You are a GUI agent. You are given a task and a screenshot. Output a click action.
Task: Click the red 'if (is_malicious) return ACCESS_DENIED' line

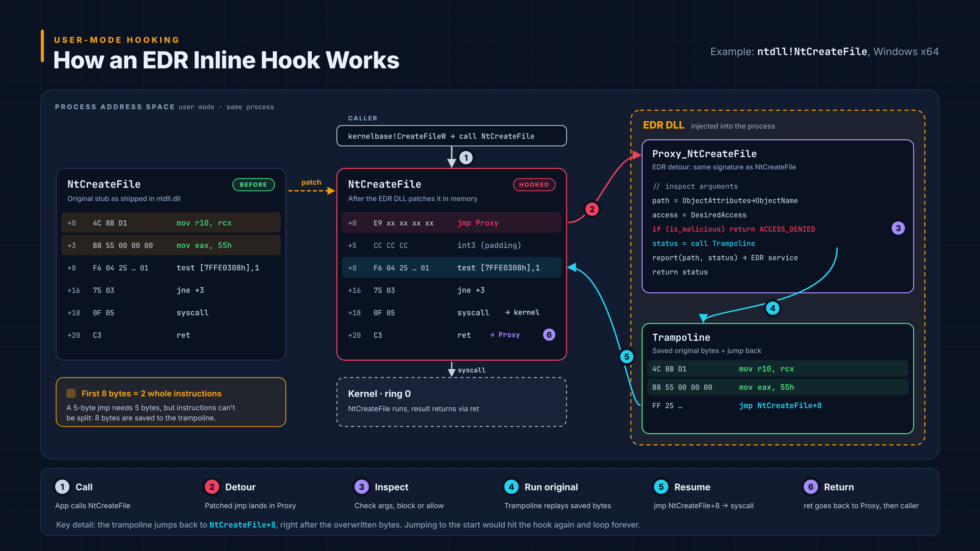pos(733,229)
